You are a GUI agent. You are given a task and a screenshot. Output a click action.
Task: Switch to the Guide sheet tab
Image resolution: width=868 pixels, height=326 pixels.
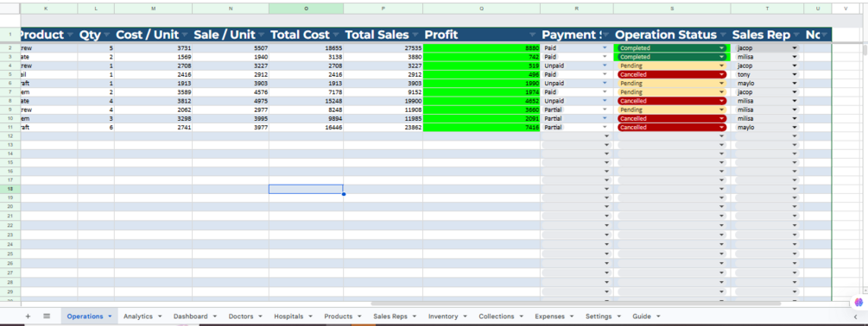coord(642,317)
